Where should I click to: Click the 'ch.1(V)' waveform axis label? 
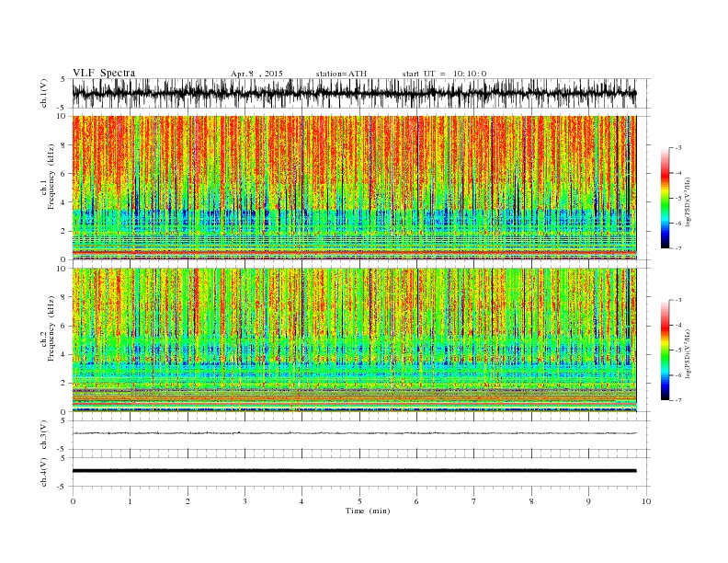(44, 93)
